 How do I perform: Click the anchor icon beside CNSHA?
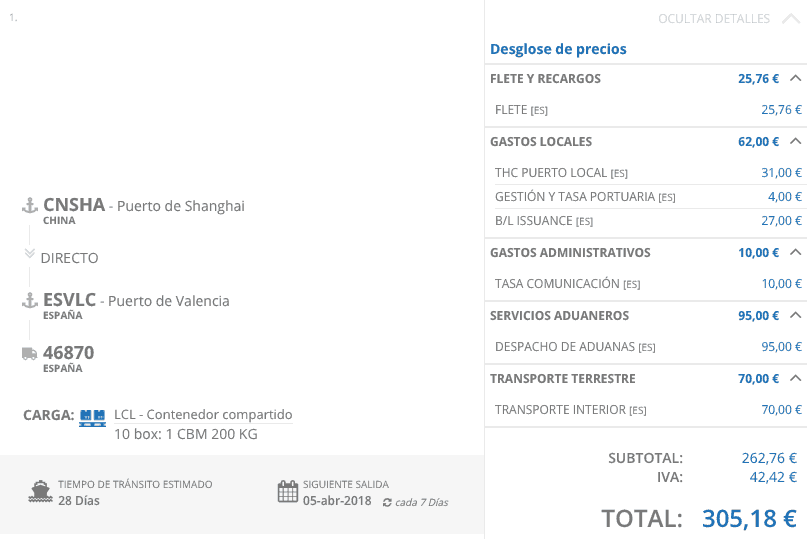[x=30, y=206]
